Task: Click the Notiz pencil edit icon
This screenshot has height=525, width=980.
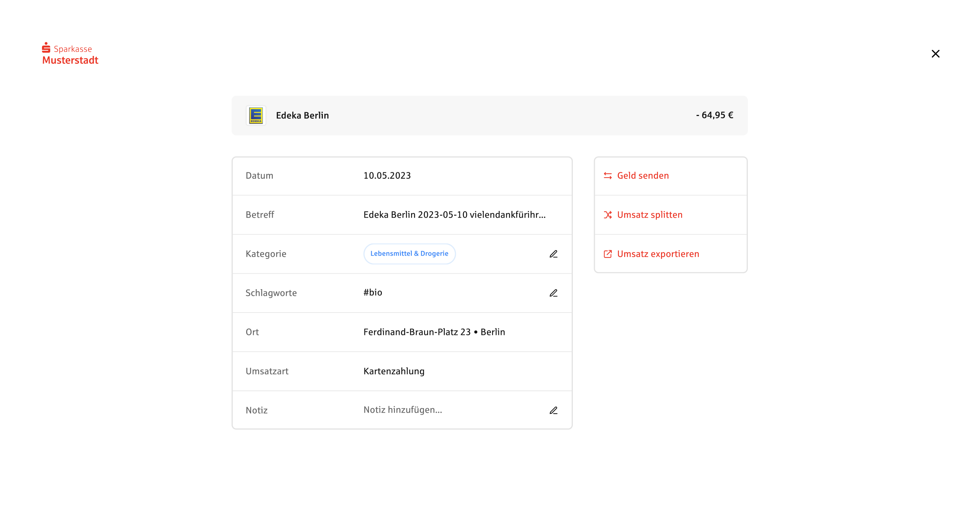Action: (x=554, y=410)
